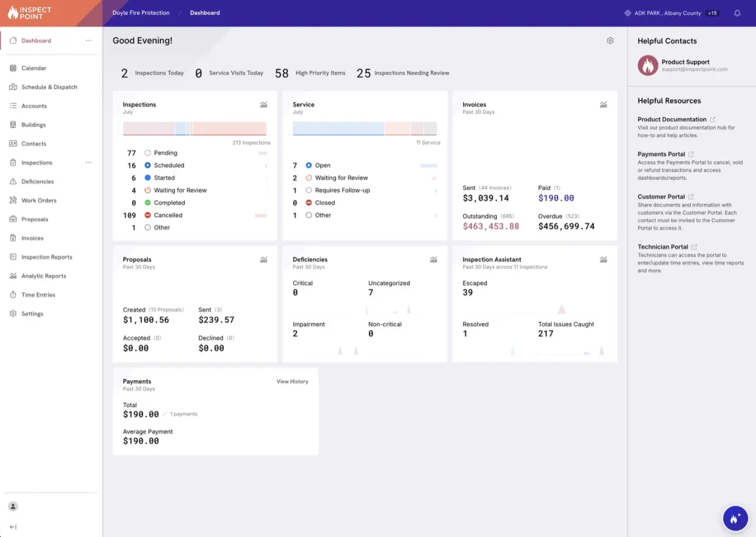Click Outstanding amount $463,453.88
The width and height of the screenshot is (756, 537).
coord(491,226)
